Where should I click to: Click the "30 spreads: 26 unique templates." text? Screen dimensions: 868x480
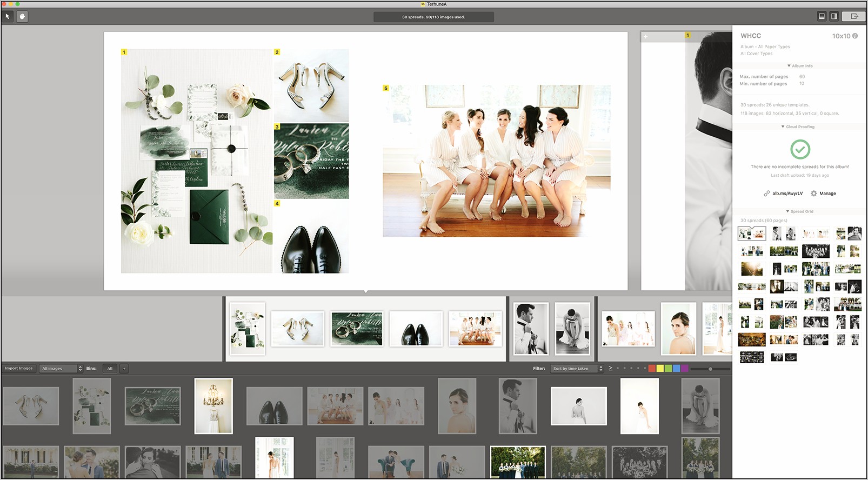tap(774, 105)
